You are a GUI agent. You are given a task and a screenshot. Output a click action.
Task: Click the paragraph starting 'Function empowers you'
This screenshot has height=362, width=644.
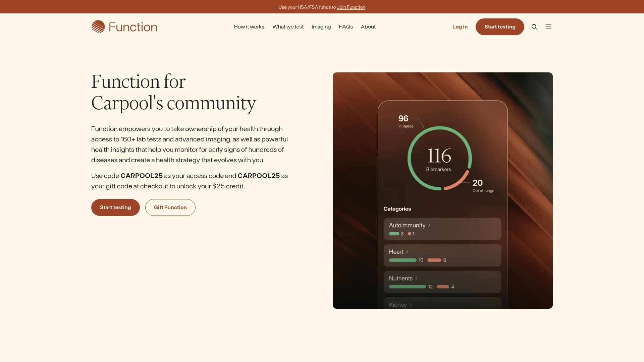tap(190, 144)
